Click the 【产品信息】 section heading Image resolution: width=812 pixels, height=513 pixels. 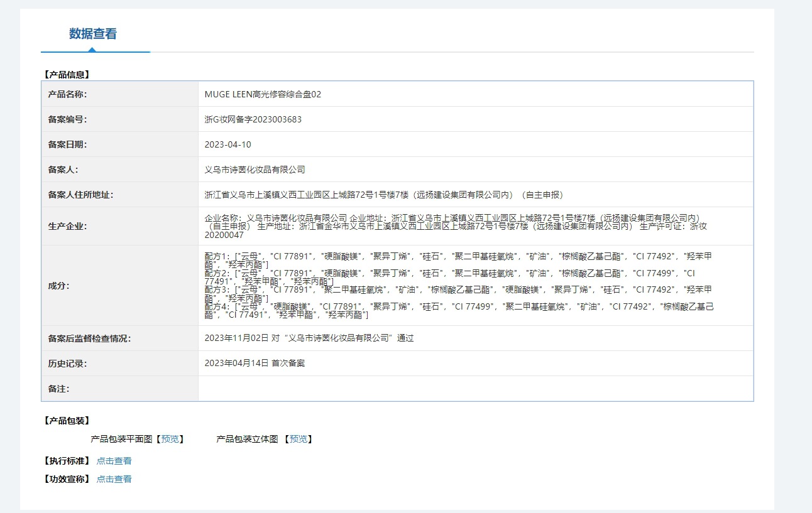tap(67, 75)
